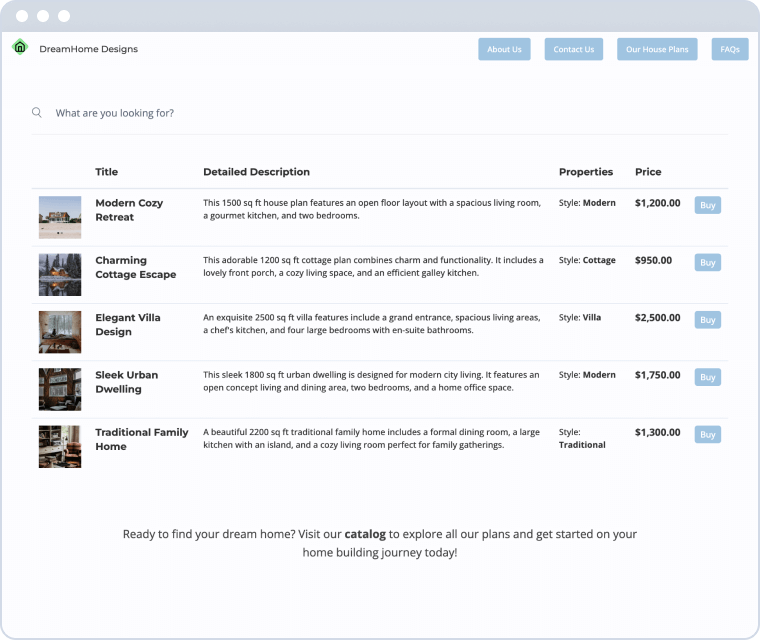Select the 'Modern Cozy Retreat' title

129,210
